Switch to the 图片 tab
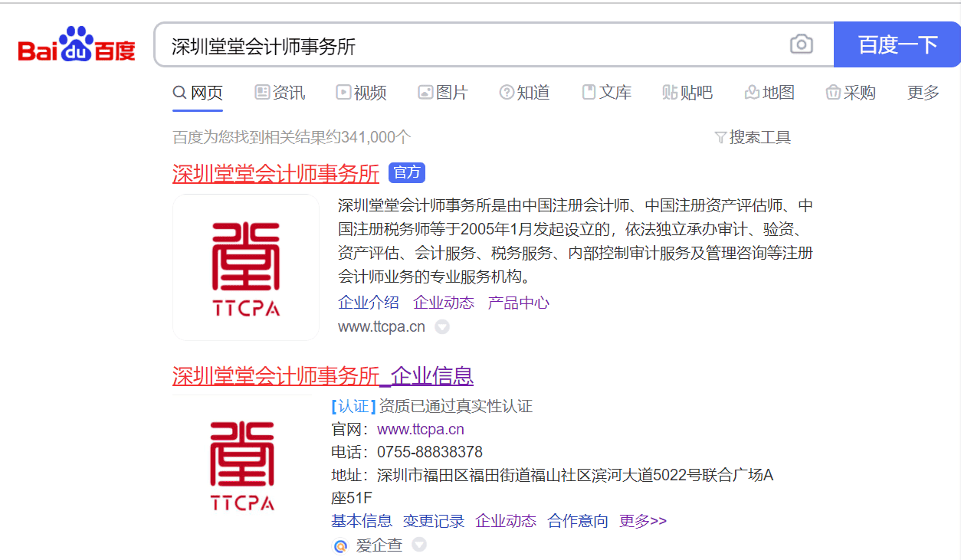This screenshot has height=560, width=961. [443, 93]
